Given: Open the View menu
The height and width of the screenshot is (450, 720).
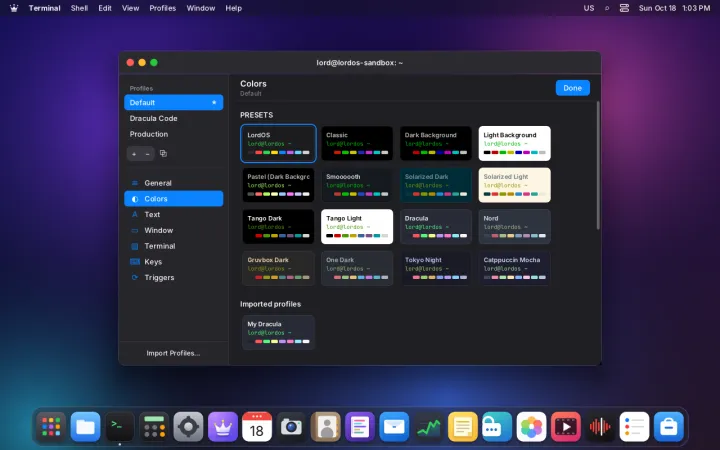Looking at the screenshot, I should pos(130,8).
